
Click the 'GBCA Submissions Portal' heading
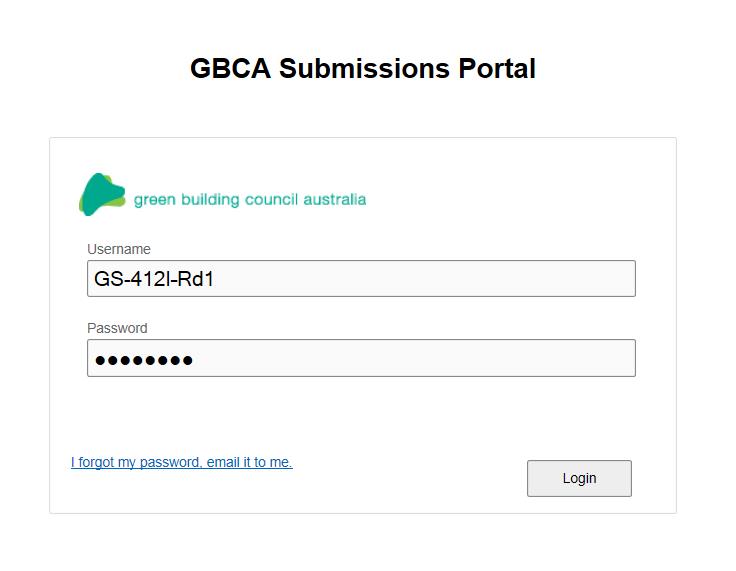(363, 68)
